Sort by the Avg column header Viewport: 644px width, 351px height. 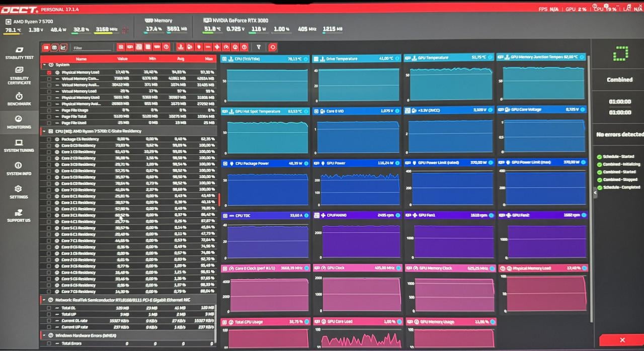[x=181, y=59]
